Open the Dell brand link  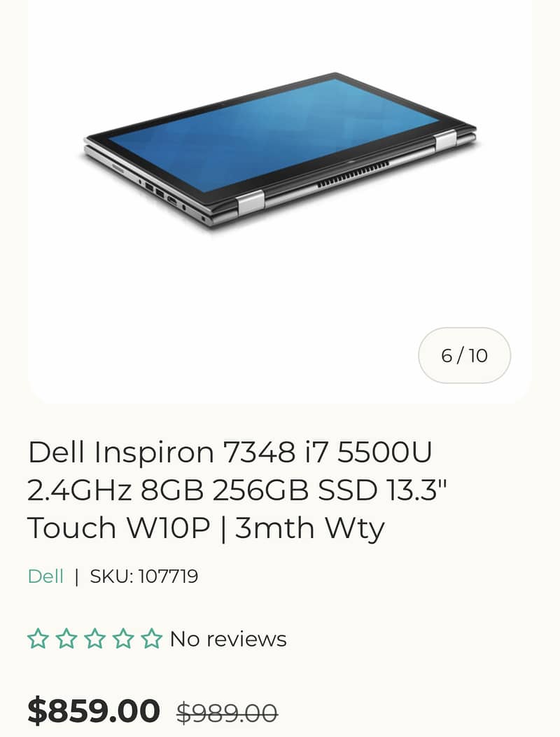pos(45,577)
